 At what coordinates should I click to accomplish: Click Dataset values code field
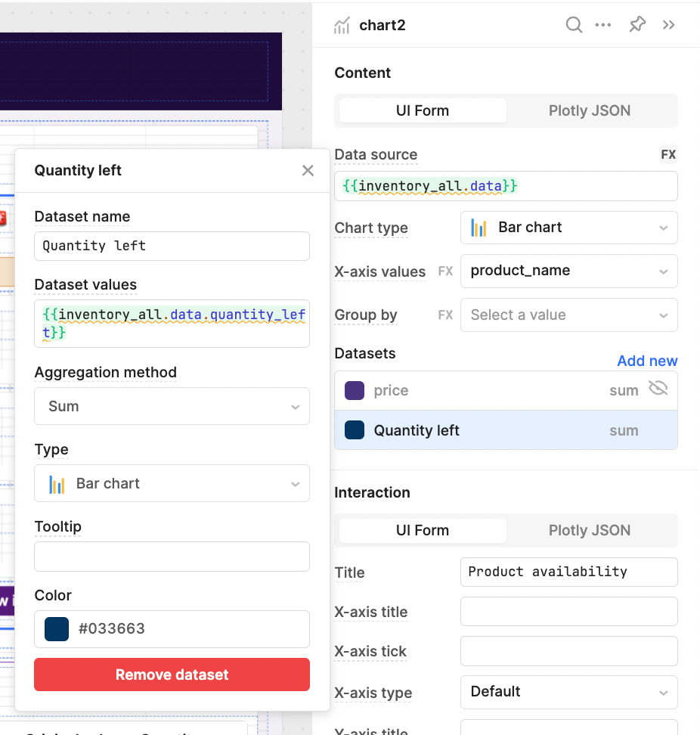click(172, 324)
